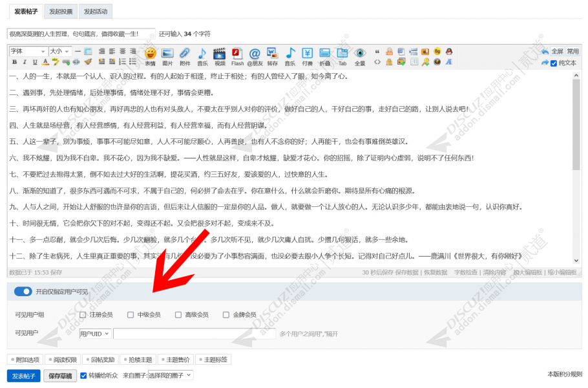Click the 常用 button
588x388 pixels.
(x=572, y=51)
